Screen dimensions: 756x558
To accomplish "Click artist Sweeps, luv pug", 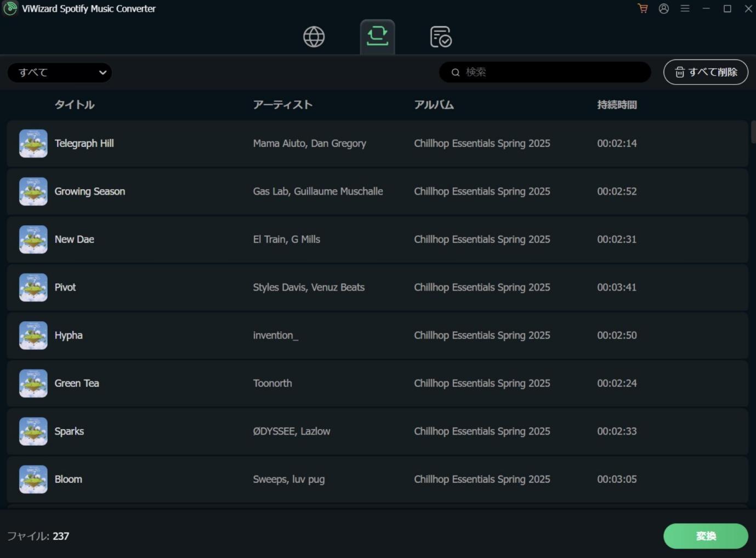I will click(x=289, y=479).
